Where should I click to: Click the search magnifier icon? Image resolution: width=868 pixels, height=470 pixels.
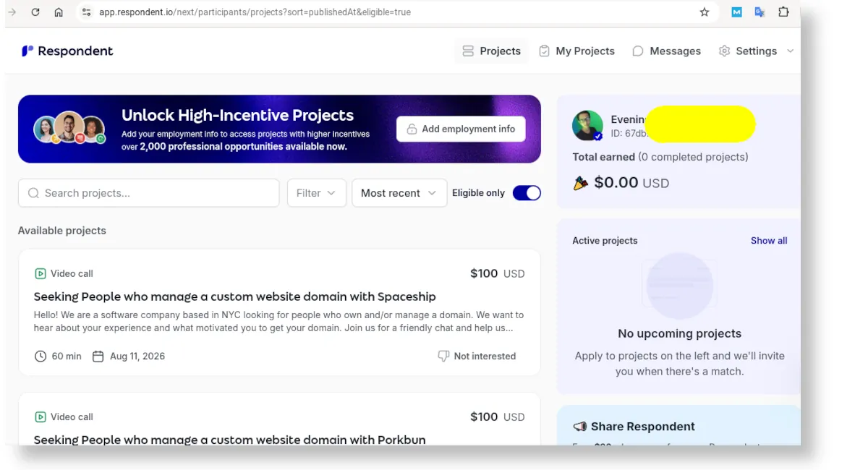pos(33,193)
